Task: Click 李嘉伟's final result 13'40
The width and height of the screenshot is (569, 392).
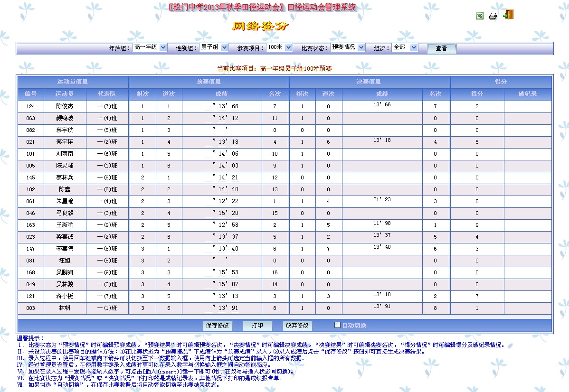Action: (382, 247)
